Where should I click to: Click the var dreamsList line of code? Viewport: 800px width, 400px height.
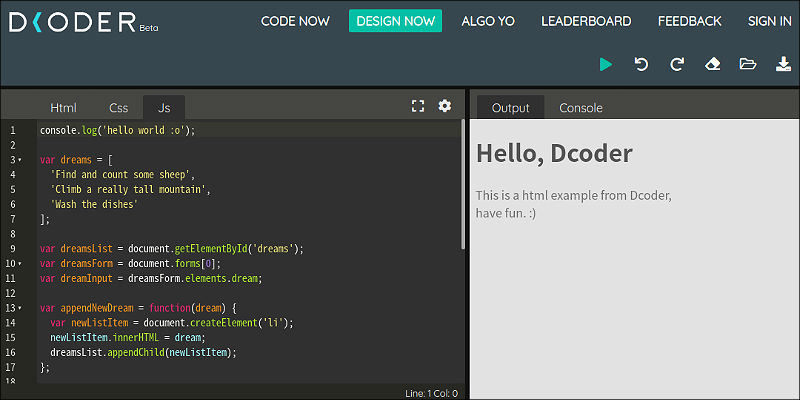(x=172, y=249)
